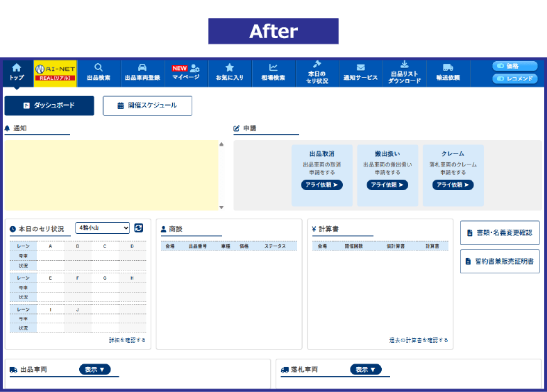Open 出品リストダウンロード download icon
This screenshot has width=547, height=392.
pyautogui.click(x=405, y=65)
